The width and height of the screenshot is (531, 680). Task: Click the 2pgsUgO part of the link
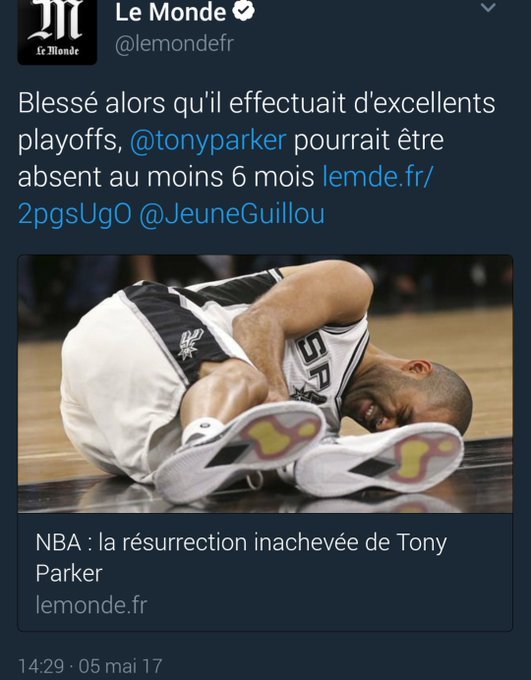[75, 215]
